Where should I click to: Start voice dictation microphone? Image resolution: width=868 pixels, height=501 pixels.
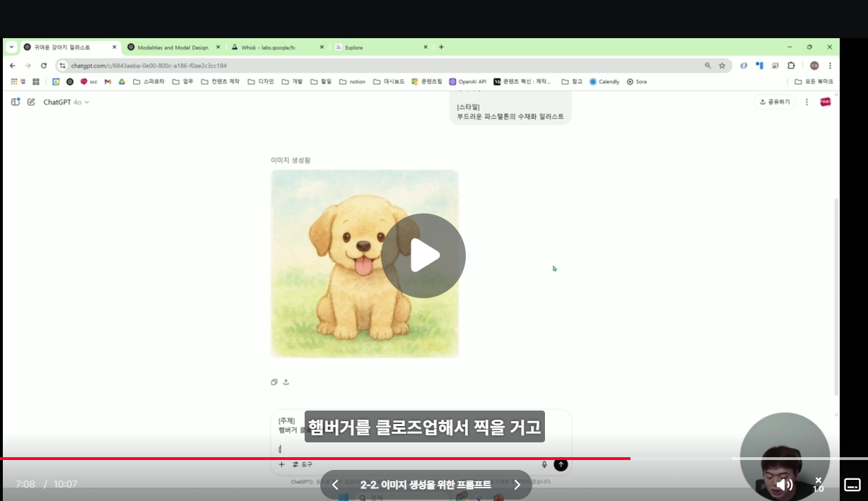click(x=544, y=464)
